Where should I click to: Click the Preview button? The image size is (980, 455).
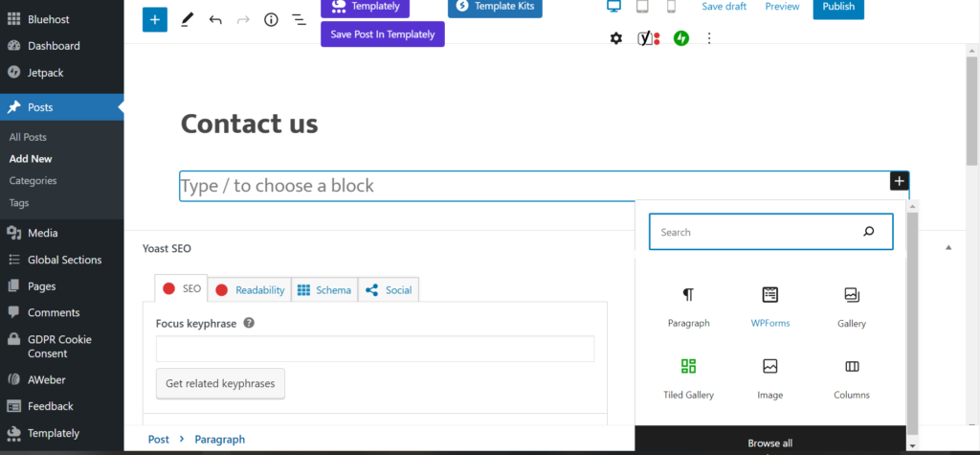click(x=782, y=7)
